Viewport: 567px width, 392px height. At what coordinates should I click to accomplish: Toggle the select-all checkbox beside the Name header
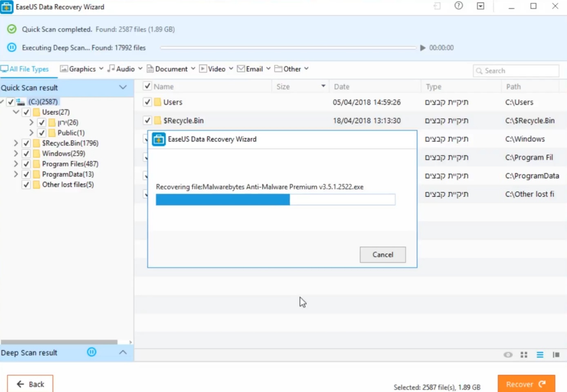(x=147, y=86)
